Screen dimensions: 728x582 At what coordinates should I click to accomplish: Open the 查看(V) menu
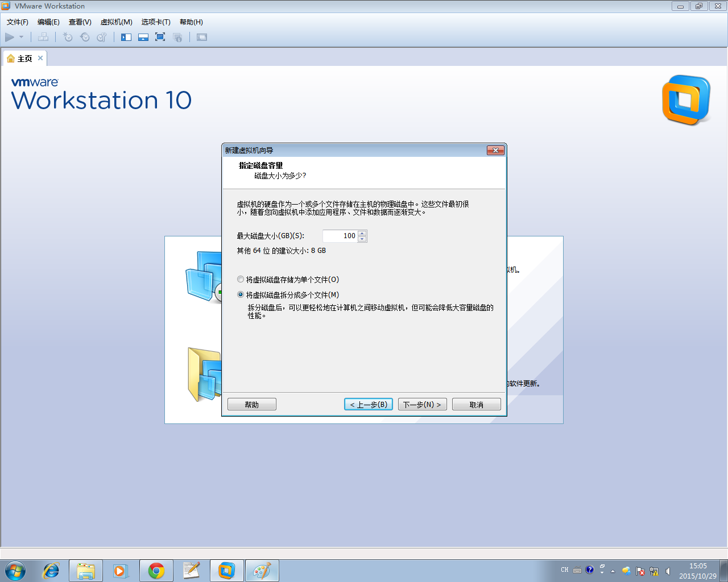coord(80,22)
